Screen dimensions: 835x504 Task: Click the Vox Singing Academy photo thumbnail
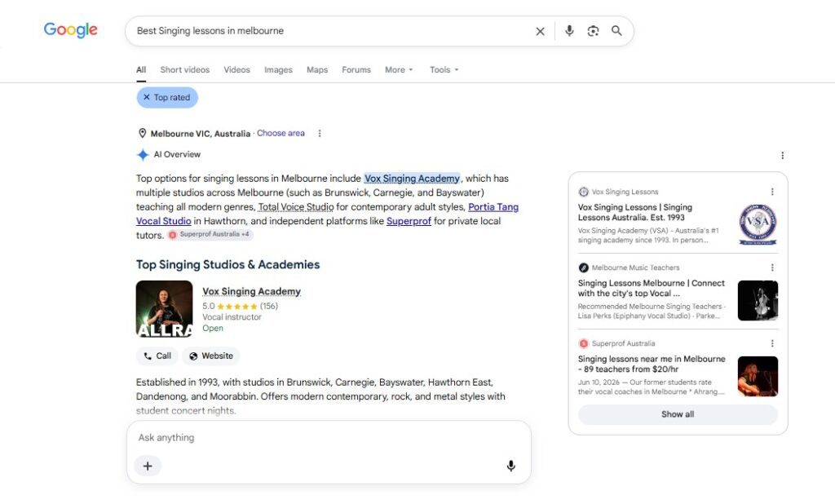(x=164, y=309)
